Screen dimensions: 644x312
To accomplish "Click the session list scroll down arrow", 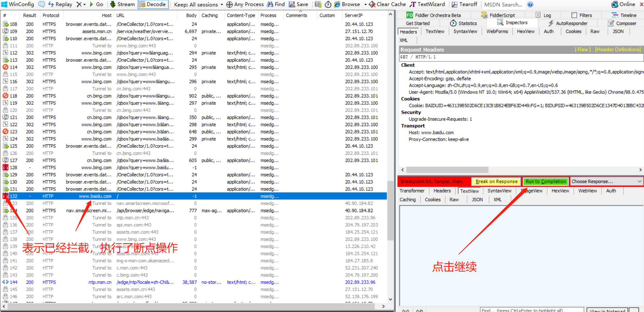I will 390,299.
